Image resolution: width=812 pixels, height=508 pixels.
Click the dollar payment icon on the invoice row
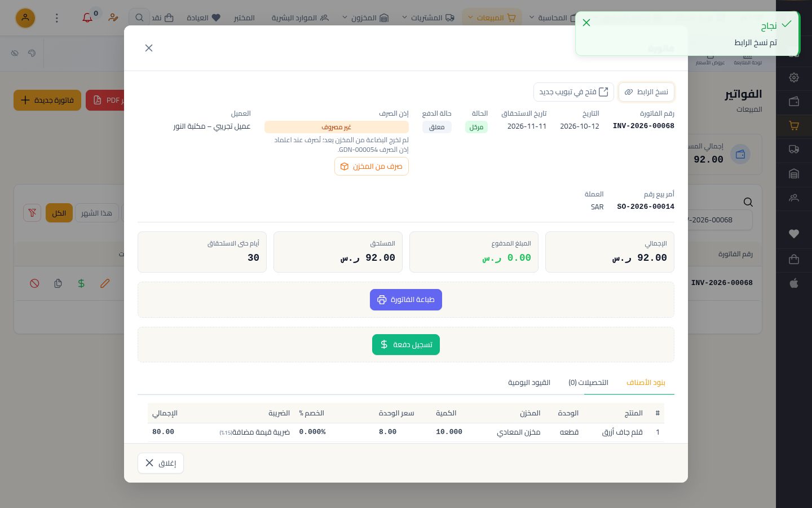81,283
